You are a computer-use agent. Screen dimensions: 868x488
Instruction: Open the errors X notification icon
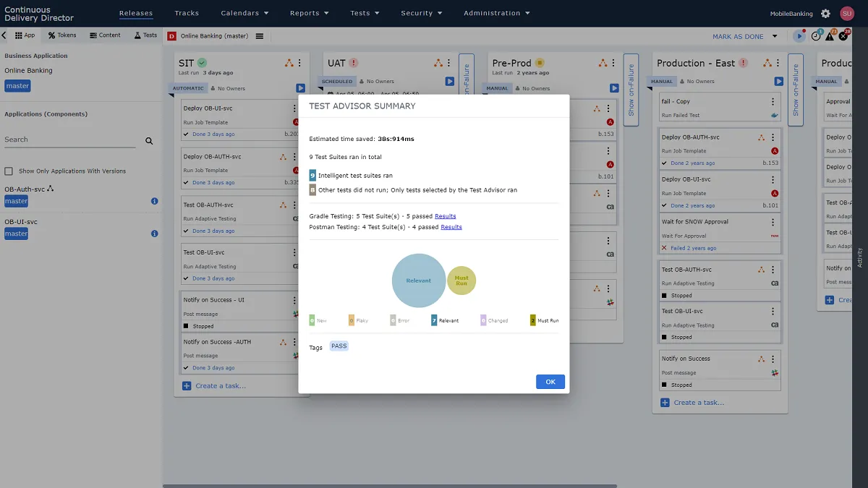843,35
